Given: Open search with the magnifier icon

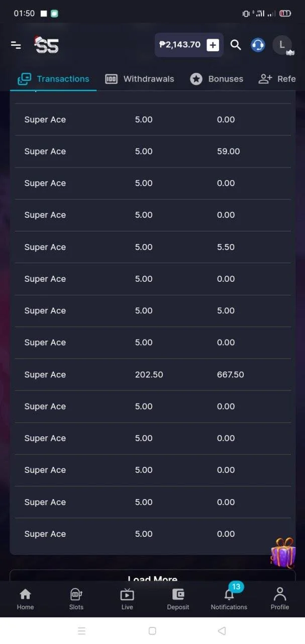Looking at the screenshot, I should click(236, 45).
